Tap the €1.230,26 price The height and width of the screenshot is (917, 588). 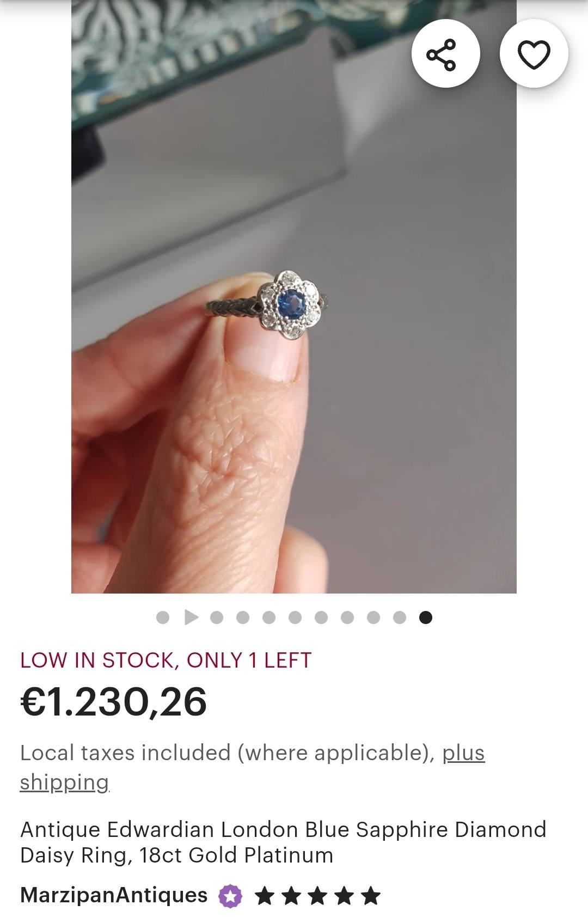click(x=114, y=701)
